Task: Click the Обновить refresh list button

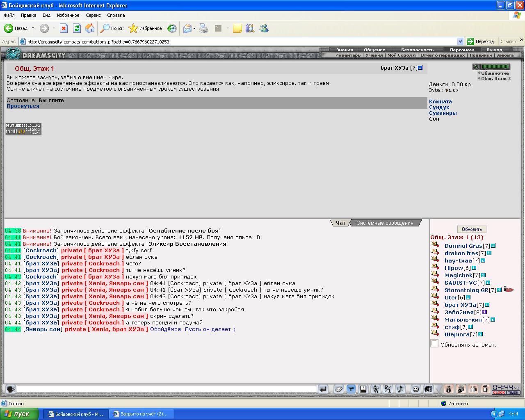Action: [472, 229]
